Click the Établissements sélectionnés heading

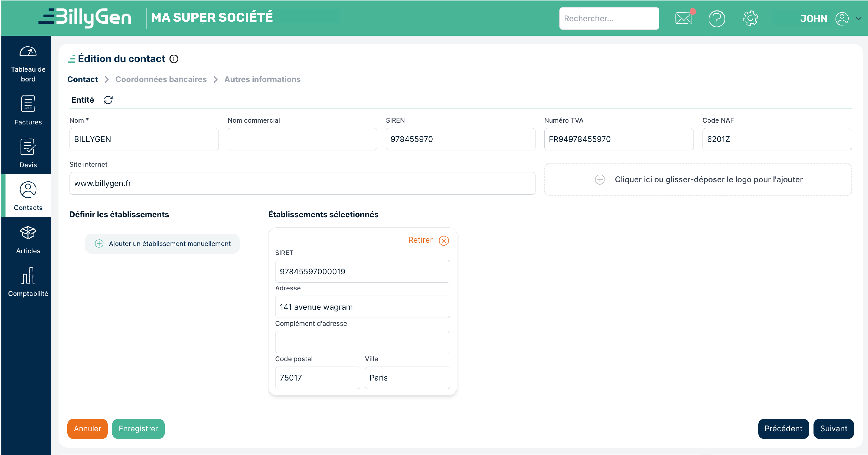pos(323,215)
